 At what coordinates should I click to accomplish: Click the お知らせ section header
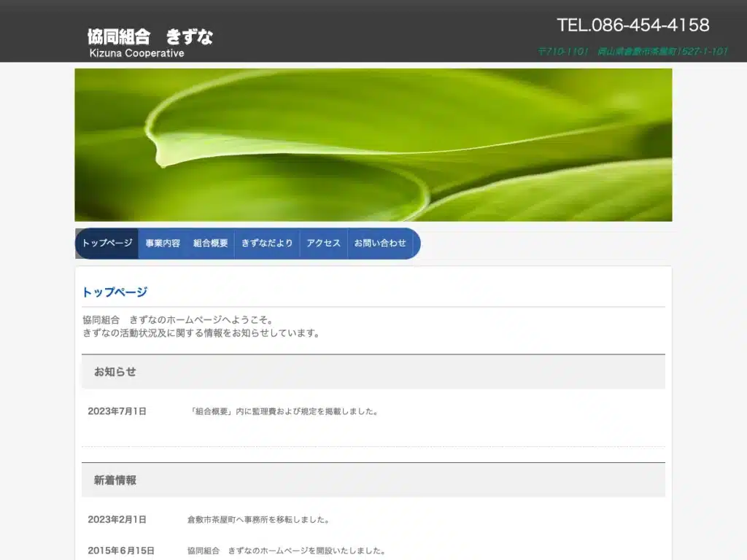373,372
